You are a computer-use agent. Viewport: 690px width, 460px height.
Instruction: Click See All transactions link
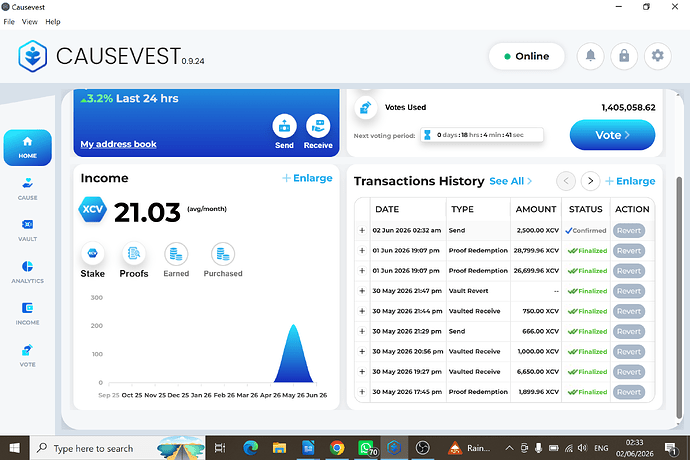[510, 181]
